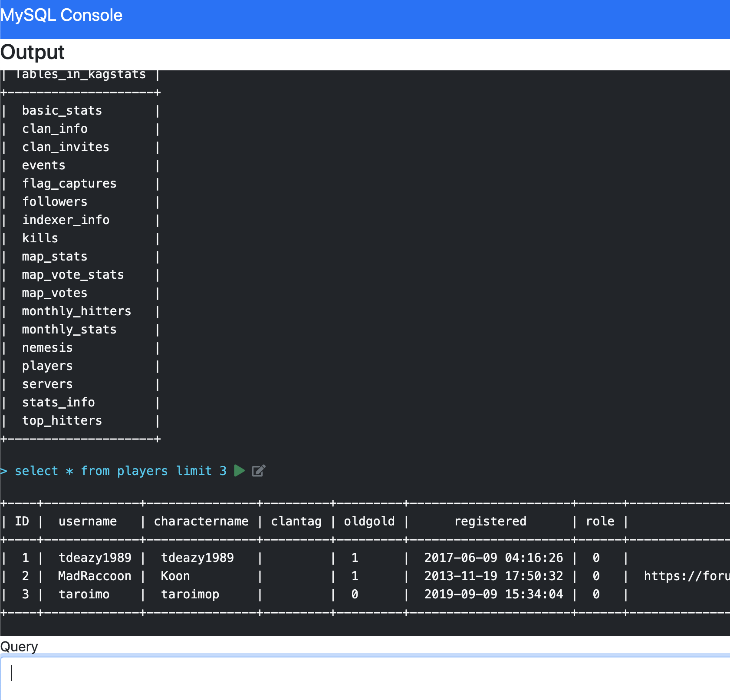Click the role column header
The height and width of the screenshot is (700, 730).
tap(600, 522)
